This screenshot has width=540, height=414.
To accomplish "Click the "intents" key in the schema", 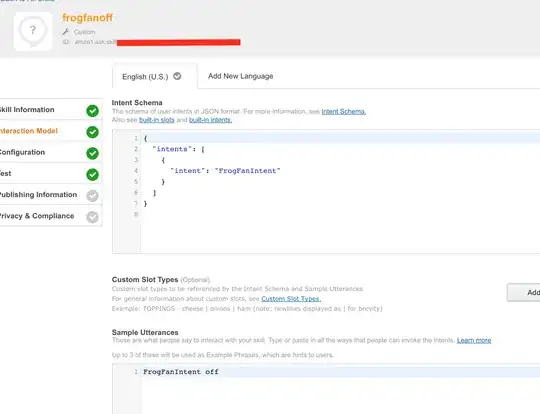I will tap(172, 149).
